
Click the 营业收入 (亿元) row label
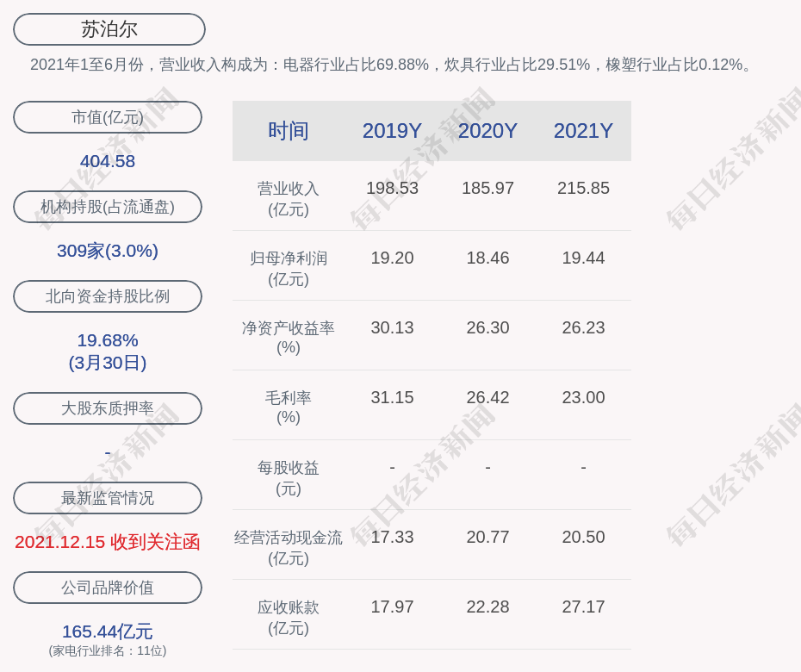(x=289, y=199)
